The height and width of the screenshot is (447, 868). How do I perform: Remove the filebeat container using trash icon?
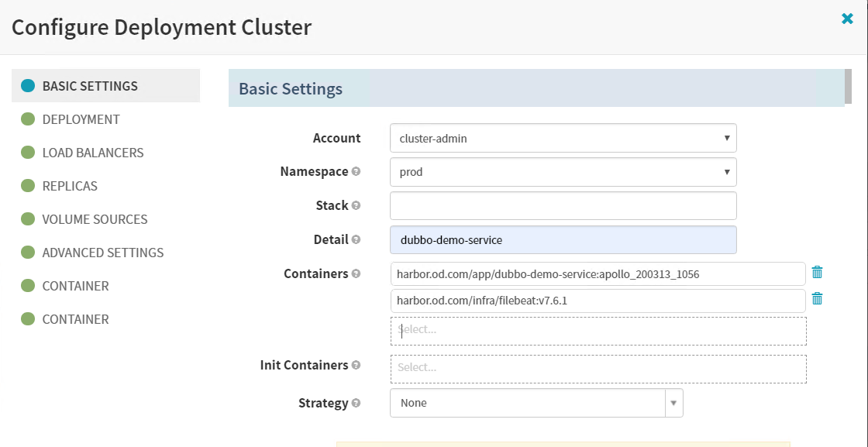click(817, 299)
